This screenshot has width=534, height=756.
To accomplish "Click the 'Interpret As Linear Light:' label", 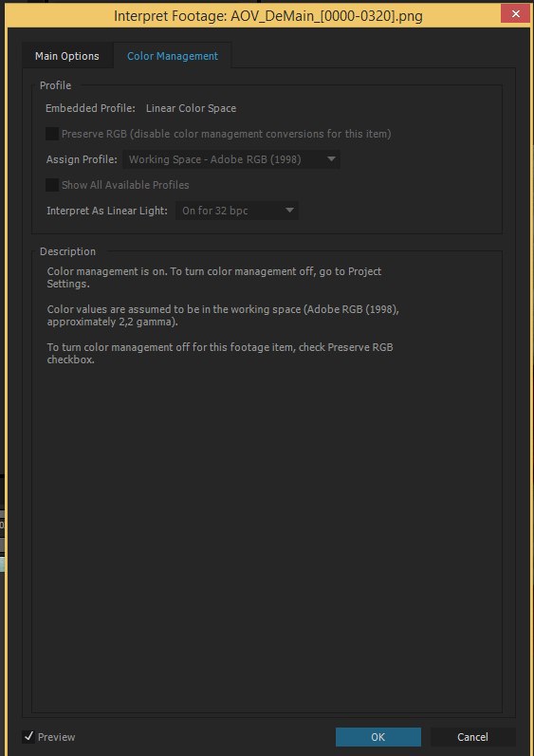I will tap(107, 211).
